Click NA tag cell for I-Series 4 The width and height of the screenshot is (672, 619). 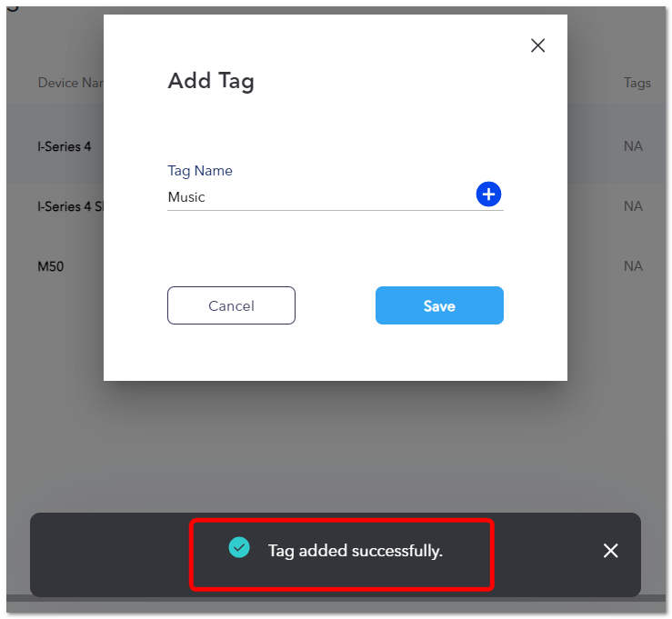click(633, 146)
